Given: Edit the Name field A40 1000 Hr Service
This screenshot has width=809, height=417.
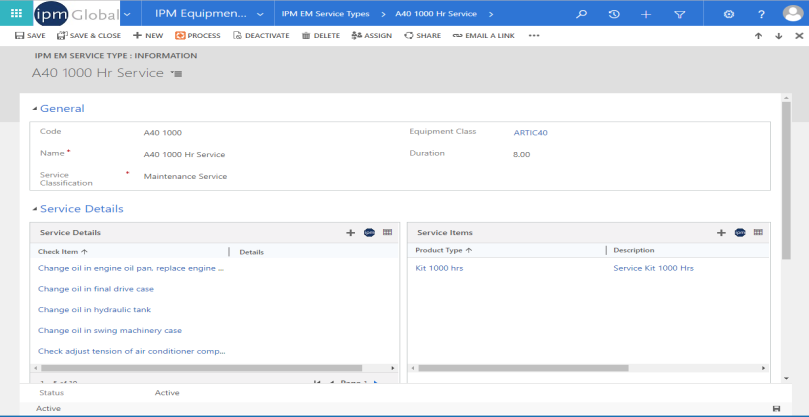Looking at the screenshot, I should [x=184, y=154].
